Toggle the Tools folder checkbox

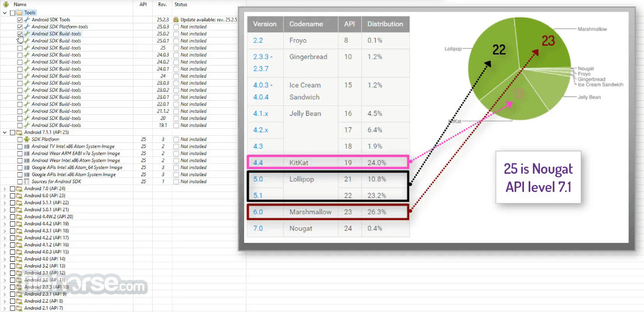point(12,13)
